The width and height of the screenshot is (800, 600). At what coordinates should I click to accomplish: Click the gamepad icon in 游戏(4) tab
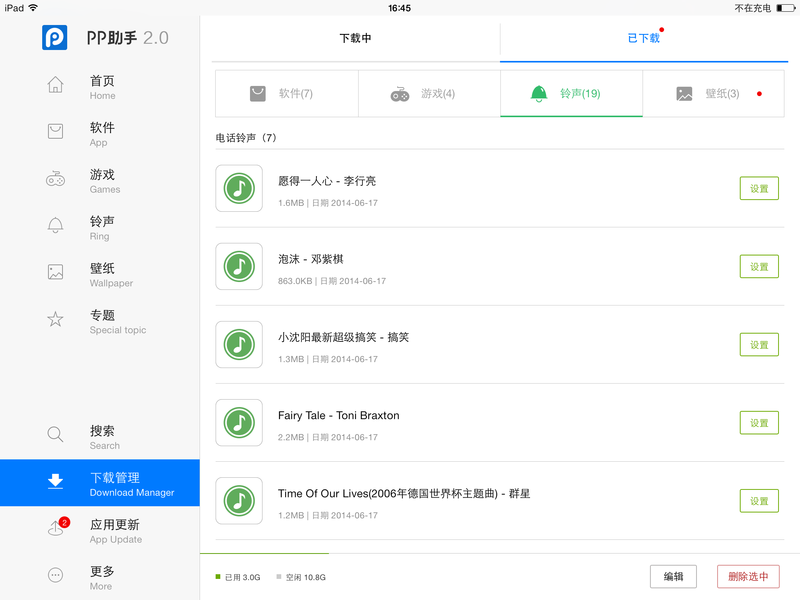[x=399, y=94]
